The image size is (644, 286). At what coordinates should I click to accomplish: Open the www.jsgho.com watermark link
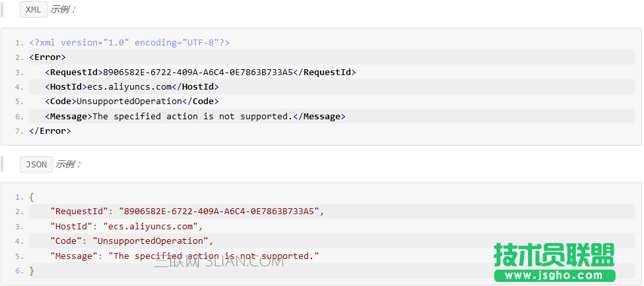554,275
